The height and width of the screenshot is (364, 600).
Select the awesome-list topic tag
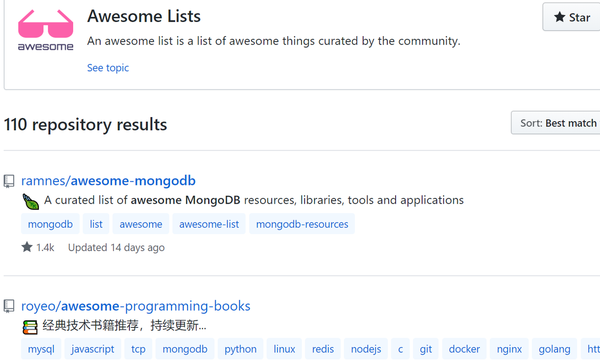pyautogui.click(x=209, y=224)
